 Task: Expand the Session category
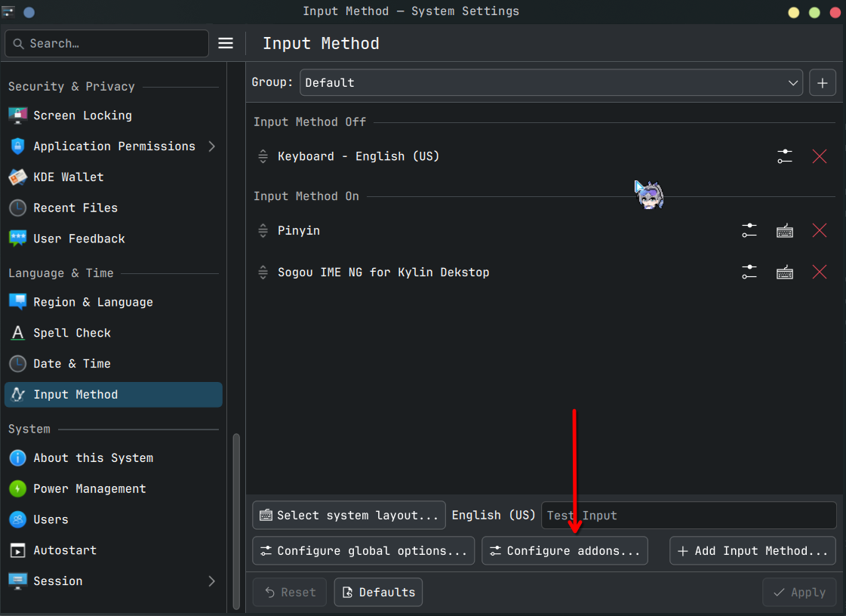[x=211, y=581]
